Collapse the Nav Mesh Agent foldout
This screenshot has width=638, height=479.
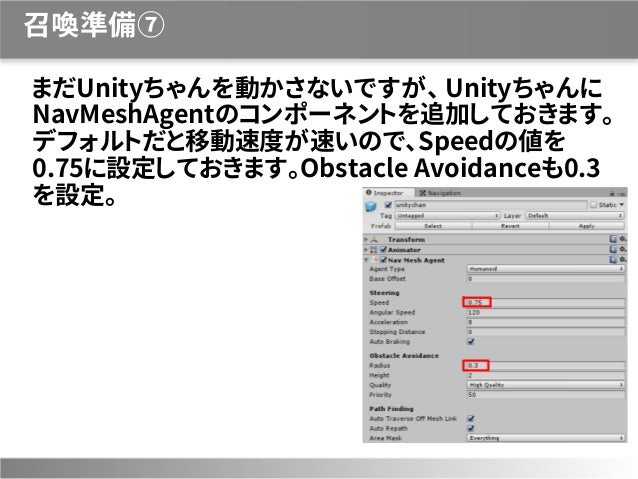click(366, 260)
